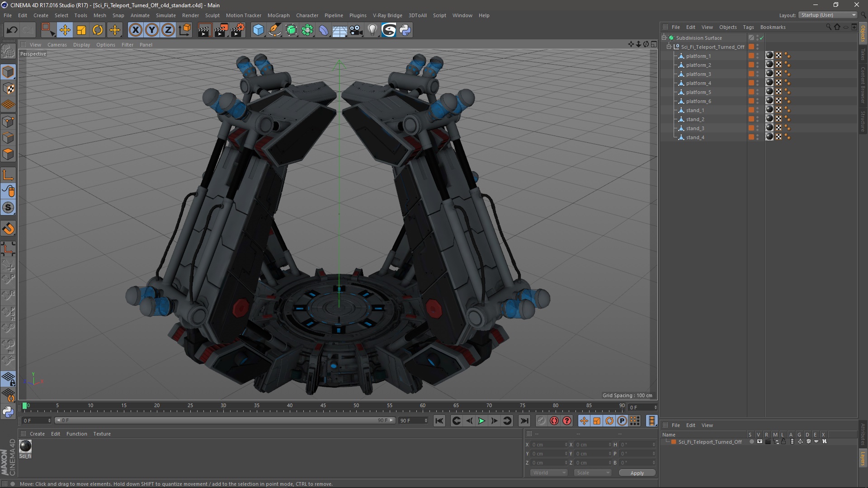This screenshot has height=488, width=868.
Task: Collapse the Subdivision Surface tree node
Action: 664,38
